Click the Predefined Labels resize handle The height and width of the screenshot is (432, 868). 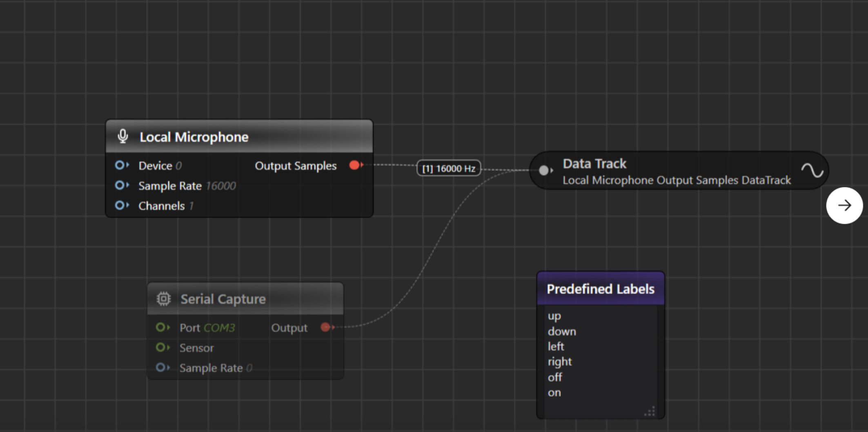coord(650,411)
